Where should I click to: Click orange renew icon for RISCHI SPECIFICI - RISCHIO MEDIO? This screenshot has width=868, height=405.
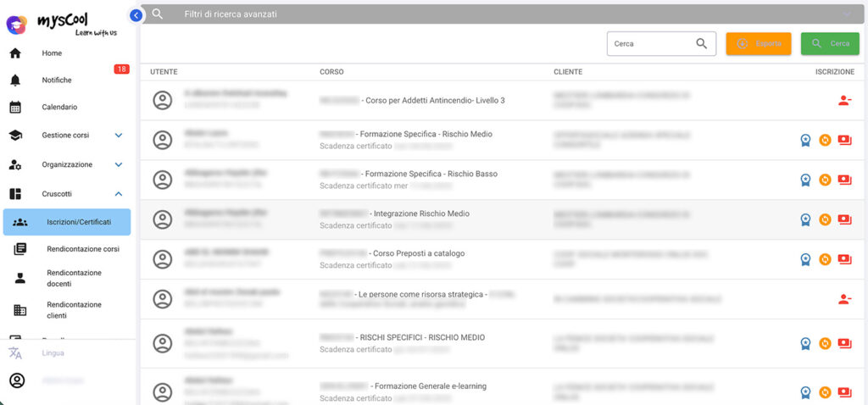click(825, 344)
